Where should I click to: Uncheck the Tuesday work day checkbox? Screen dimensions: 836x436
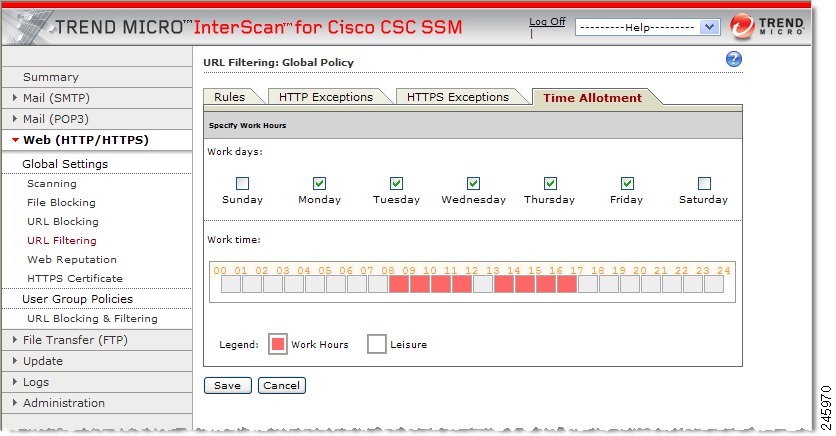[x=396, y=183]
